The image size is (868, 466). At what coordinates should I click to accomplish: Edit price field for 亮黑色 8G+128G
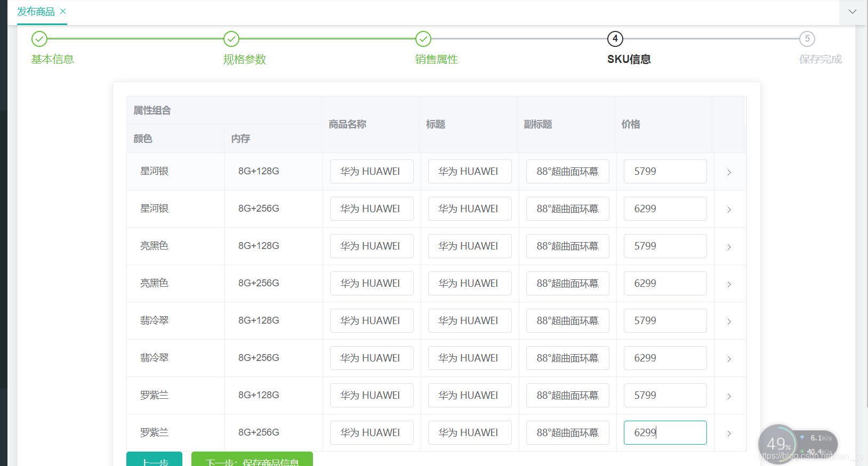[x=665, y=246]
